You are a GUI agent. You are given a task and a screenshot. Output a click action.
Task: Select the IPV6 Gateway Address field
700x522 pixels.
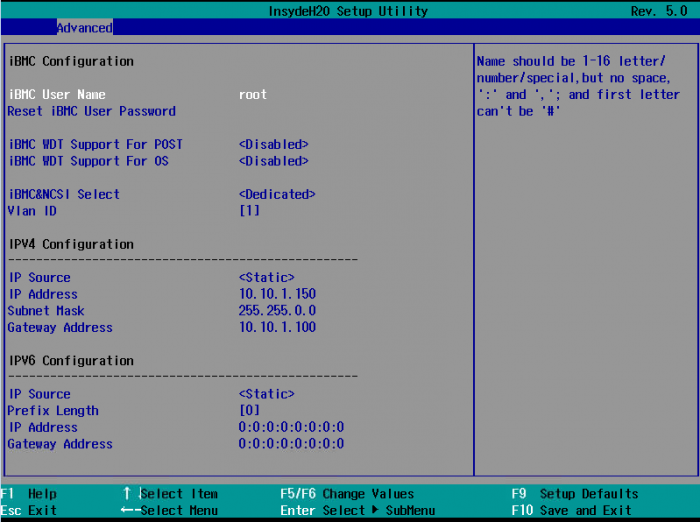291,444
